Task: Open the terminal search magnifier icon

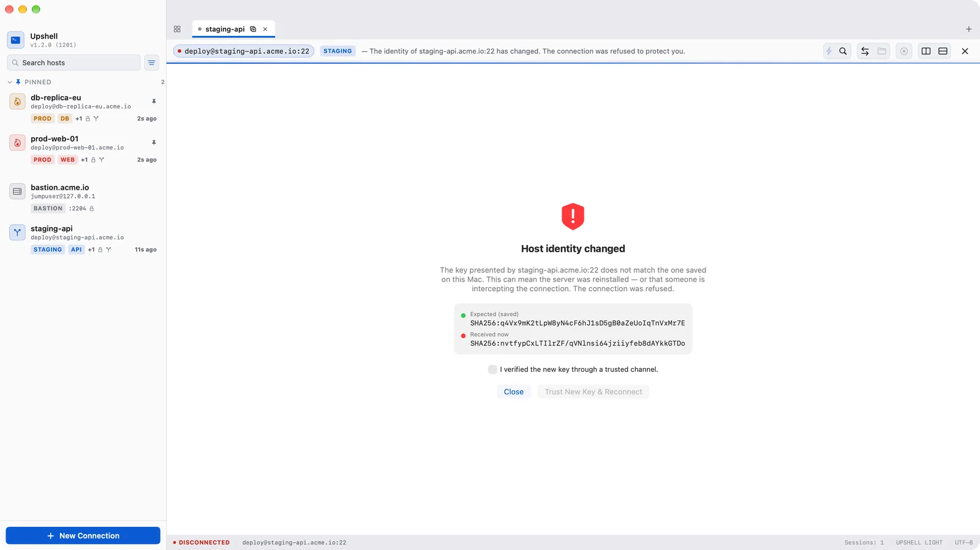Action: coord(843,51)
